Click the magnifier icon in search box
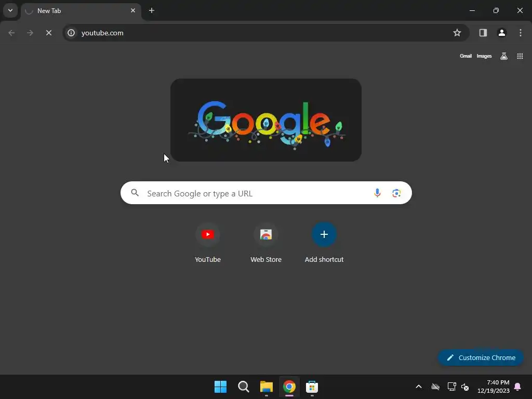The width and height of the screenshot is (532, 399). click(135, 193)
